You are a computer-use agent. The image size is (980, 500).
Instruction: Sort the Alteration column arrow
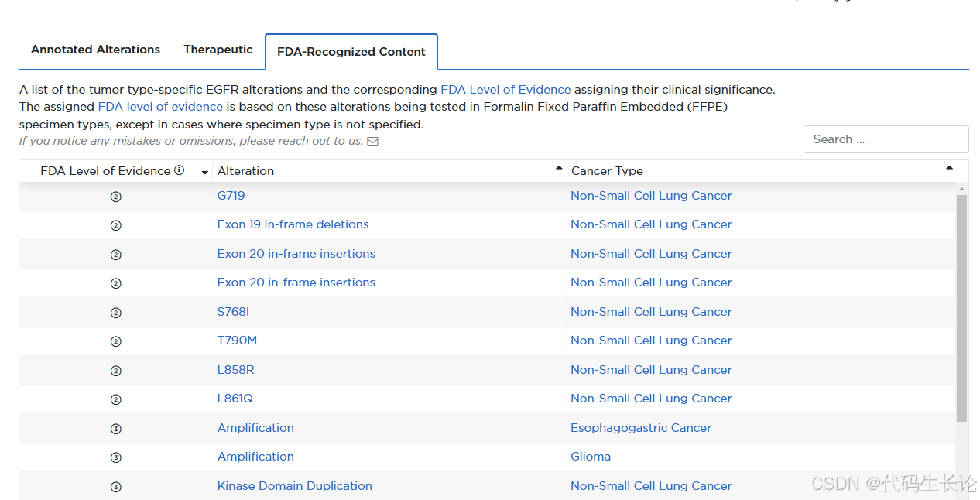click(559, 168)
